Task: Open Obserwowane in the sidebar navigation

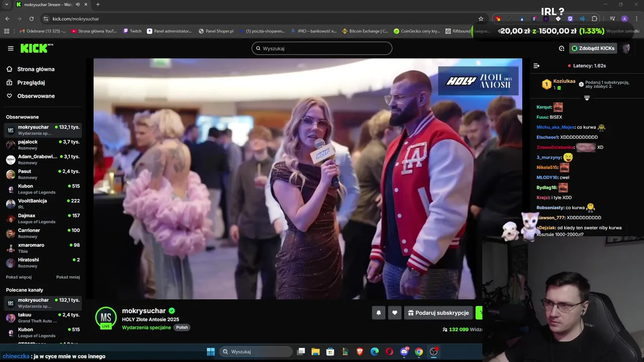Action: click(x=36, y=96)
